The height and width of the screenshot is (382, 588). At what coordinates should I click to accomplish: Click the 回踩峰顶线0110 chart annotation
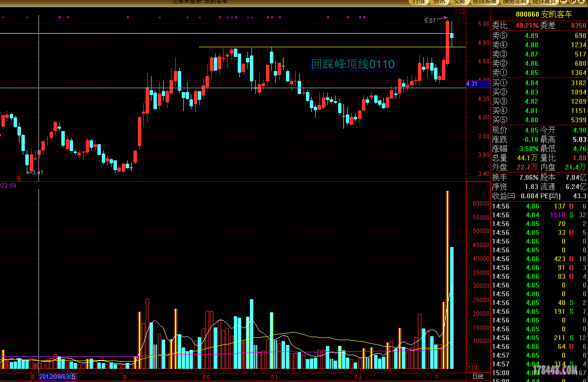point(353,64)
